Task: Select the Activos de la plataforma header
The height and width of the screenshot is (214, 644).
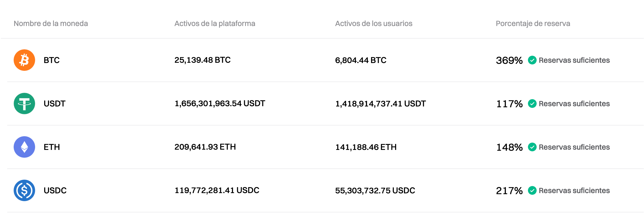Action: (215, 24)
